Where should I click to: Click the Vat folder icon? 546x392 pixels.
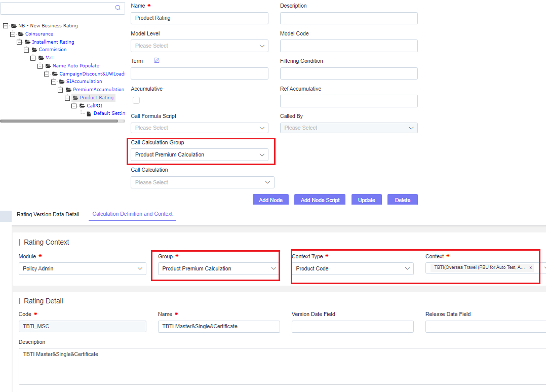point(42,58)
